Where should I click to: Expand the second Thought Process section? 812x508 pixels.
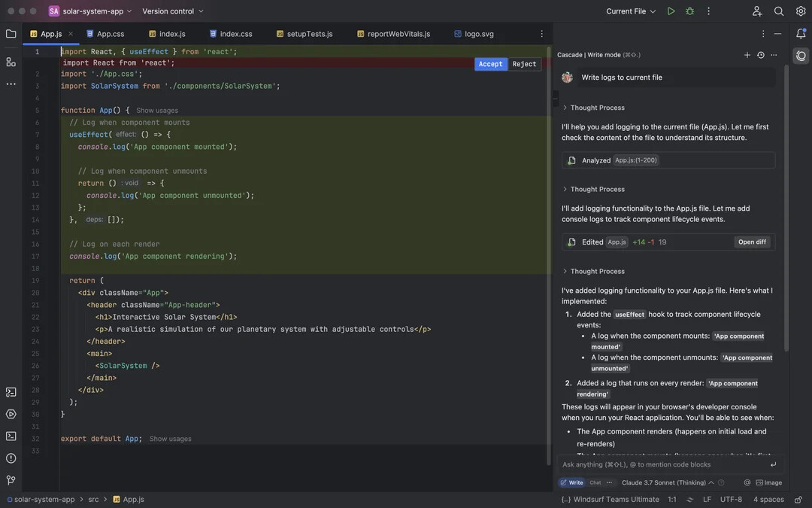[x=593, y=189]
